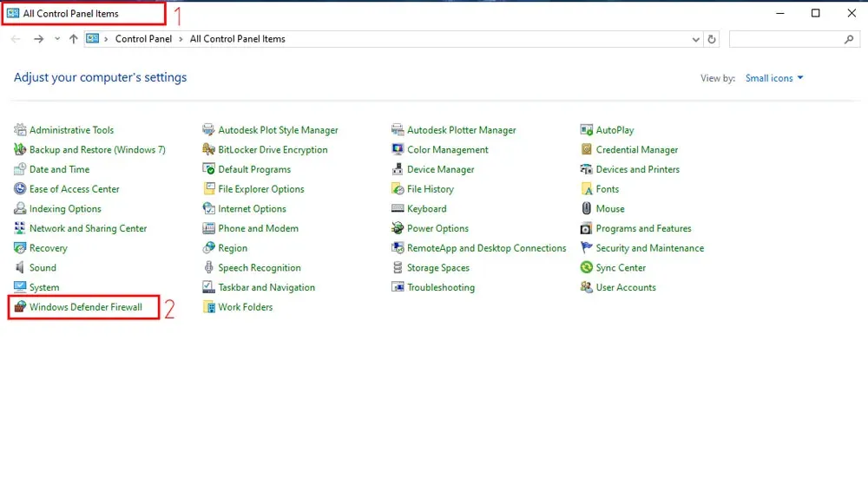Click the Security and Maintenance flag icon
Screen dimensions: 868x498
pyautogui.click(x=586, y=248)
